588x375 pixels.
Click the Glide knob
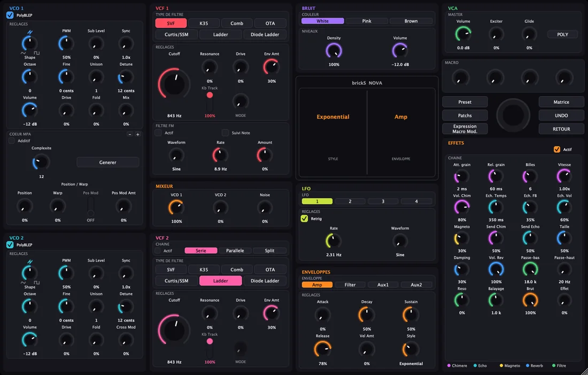tap(529, 35)
